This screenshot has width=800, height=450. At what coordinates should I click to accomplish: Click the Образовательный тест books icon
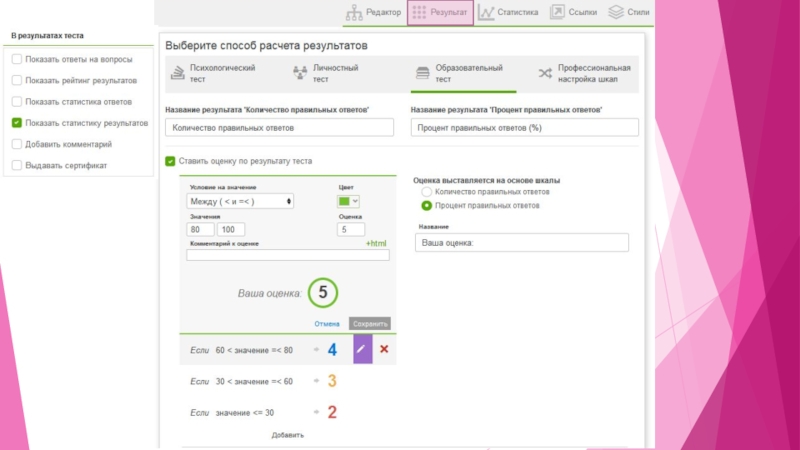coord(422,73)
